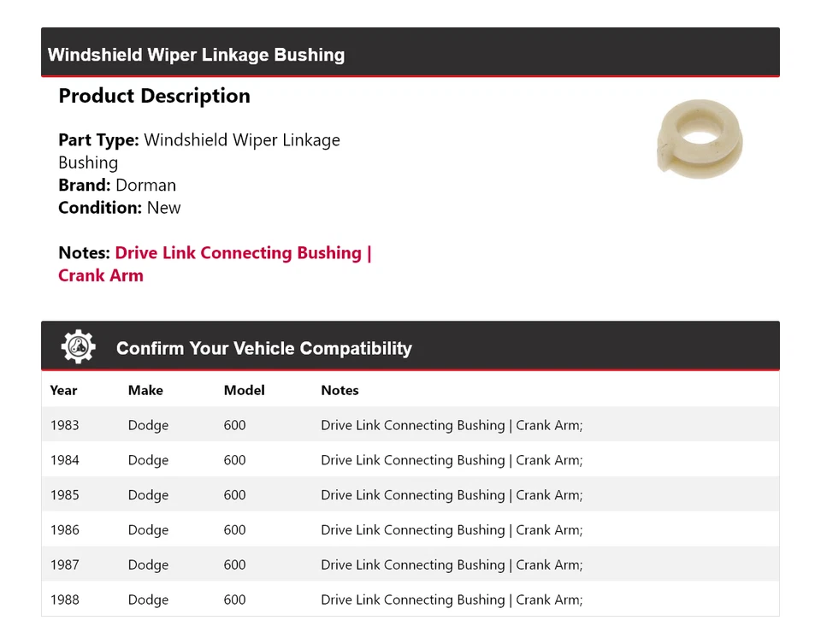The height and width of the screenshot is (644, 821).
Task: Click the Product Description heading
Action: (154, 96)
